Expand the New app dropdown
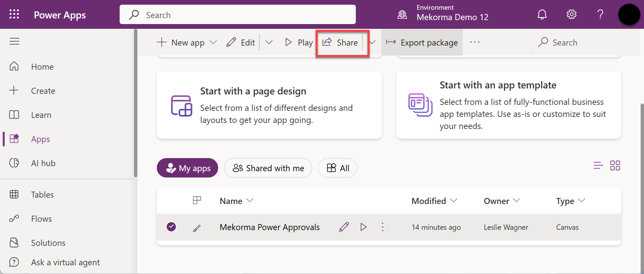This screenshot has width=644, height=274. (x=213, y=43)
